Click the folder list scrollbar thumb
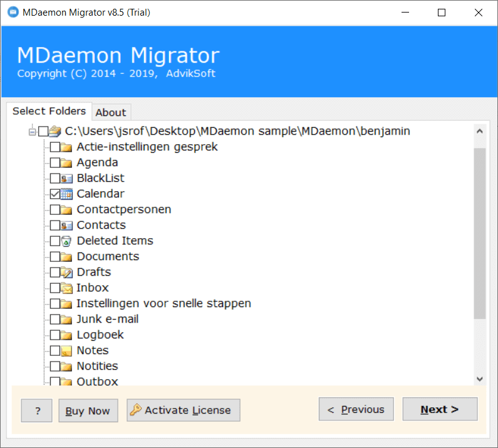 (480, 234)
